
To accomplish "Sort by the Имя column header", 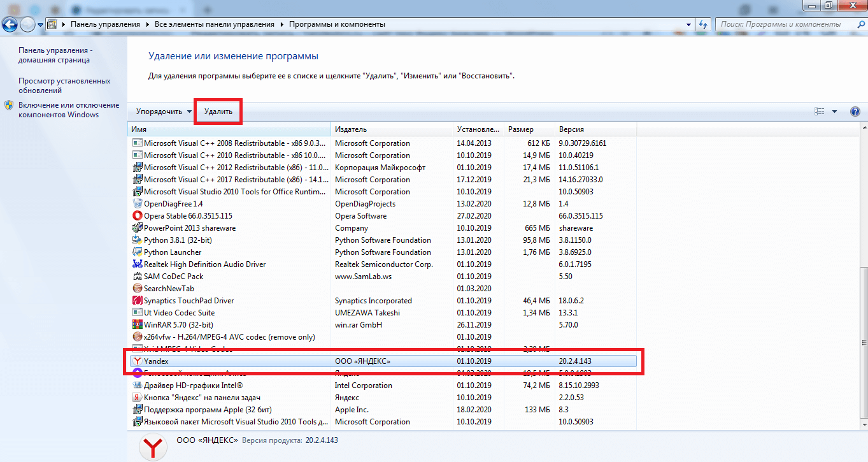I will click(x=229, y=129).
